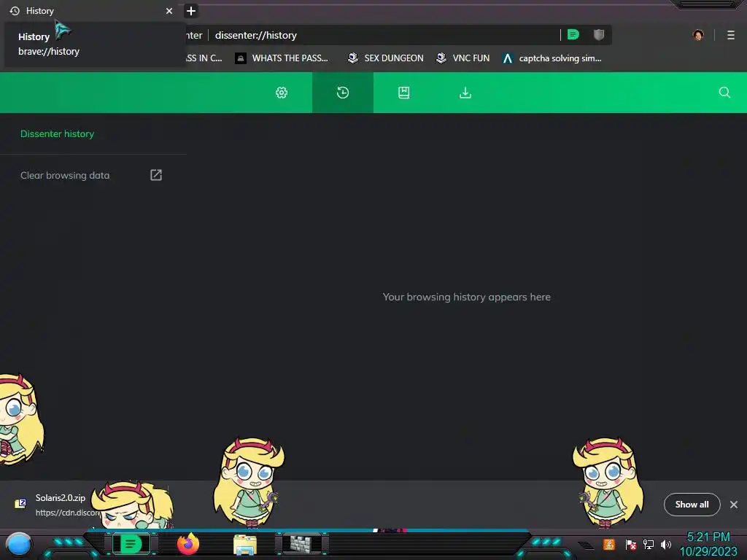Open Dissenter browser taskbar icon
The image size is (747, 560).
tap(131, 544)
